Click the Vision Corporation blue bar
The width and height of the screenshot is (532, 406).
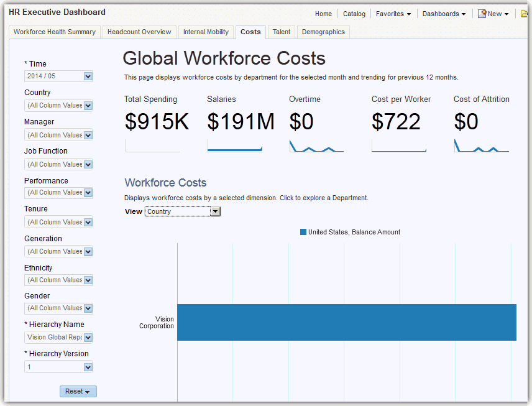tap(346, 322)
